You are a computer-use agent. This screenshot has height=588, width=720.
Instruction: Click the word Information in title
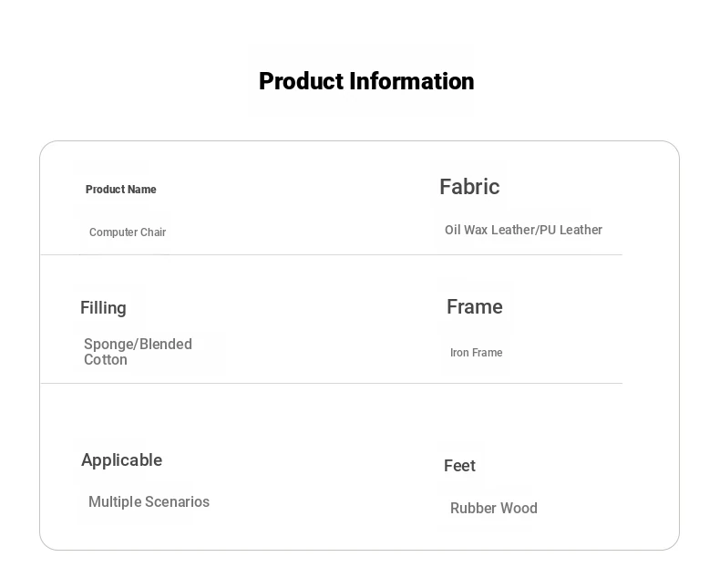412,81
